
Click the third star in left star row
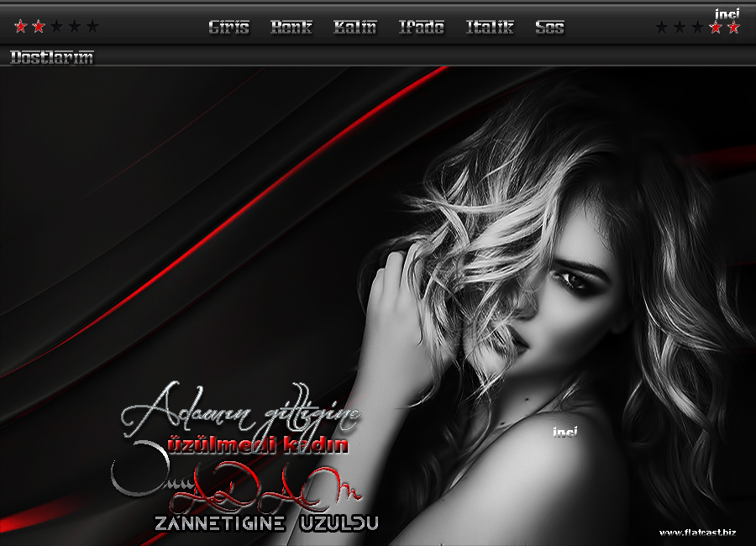click(x=56, y=27)
